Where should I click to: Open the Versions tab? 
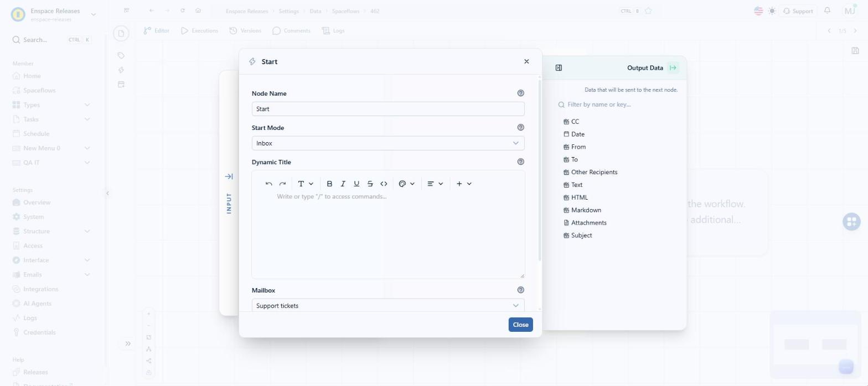(245, 30)
